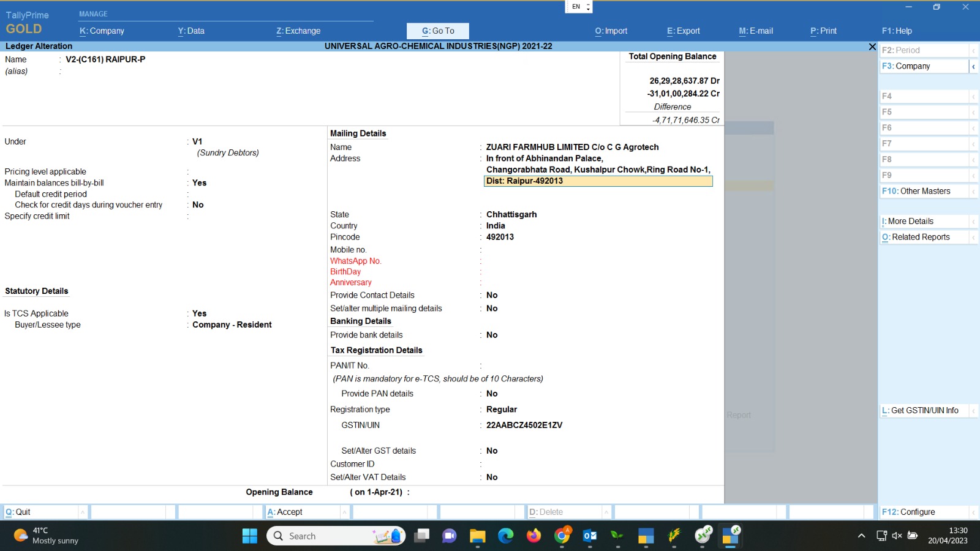Screen dimensions: 980x551
Task: Toggle Set/Alter GST details No value
Action: (492, 451)
